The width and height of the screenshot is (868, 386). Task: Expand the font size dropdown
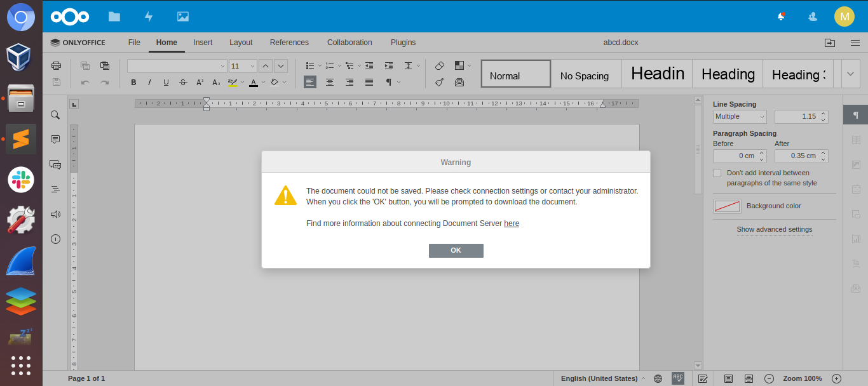[252, 65]
